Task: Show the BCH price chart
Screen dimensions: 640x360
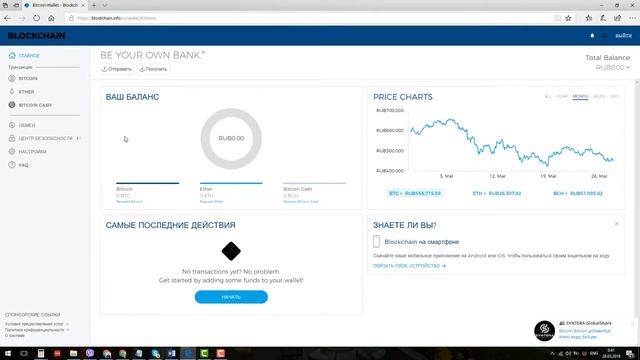Action: coord(578,193)
